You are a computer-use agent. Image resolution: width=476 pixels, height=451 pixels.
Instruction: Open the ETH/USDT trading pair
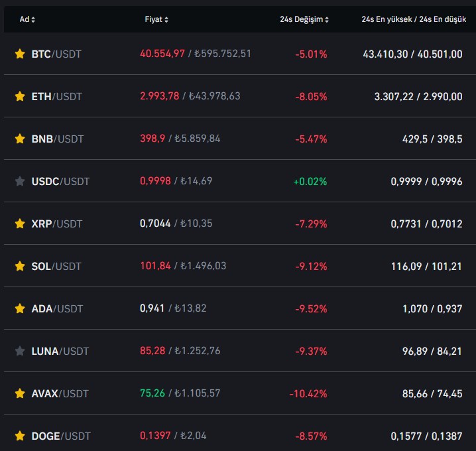coord(57,97)
